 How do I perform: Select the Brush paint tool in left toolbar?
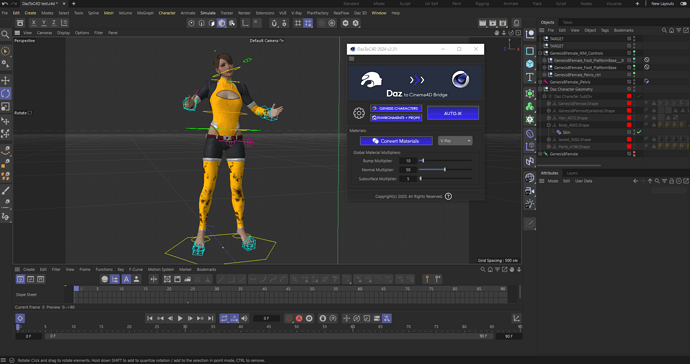(5, 191)
